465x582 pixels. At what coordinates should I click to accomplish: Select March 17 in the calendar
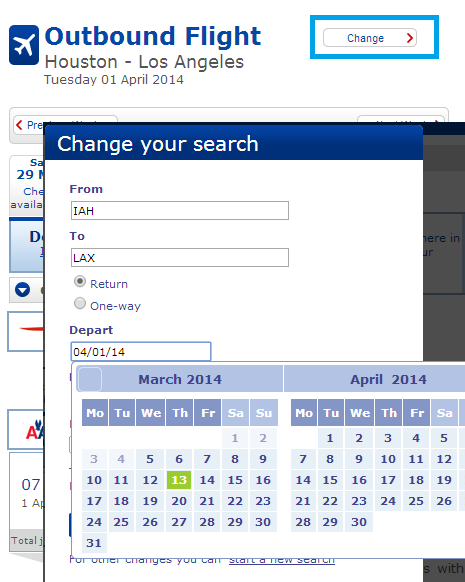click(94, 501)
